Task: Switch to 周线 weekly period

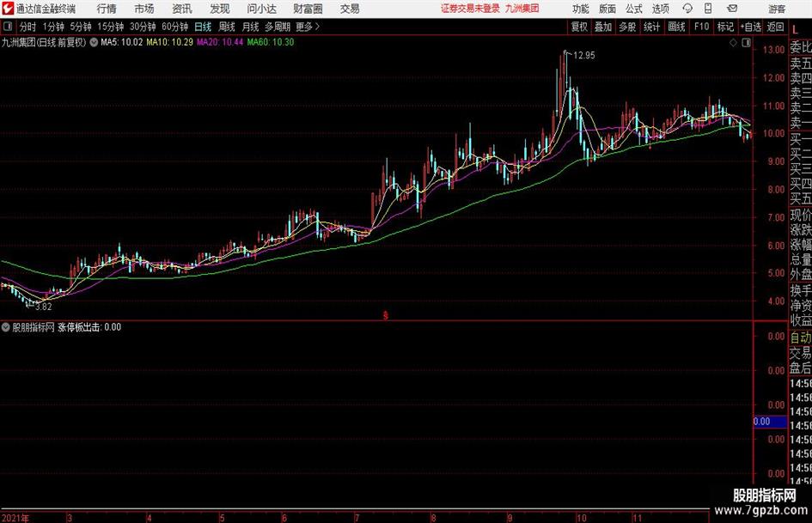Action: coord(227,27)
